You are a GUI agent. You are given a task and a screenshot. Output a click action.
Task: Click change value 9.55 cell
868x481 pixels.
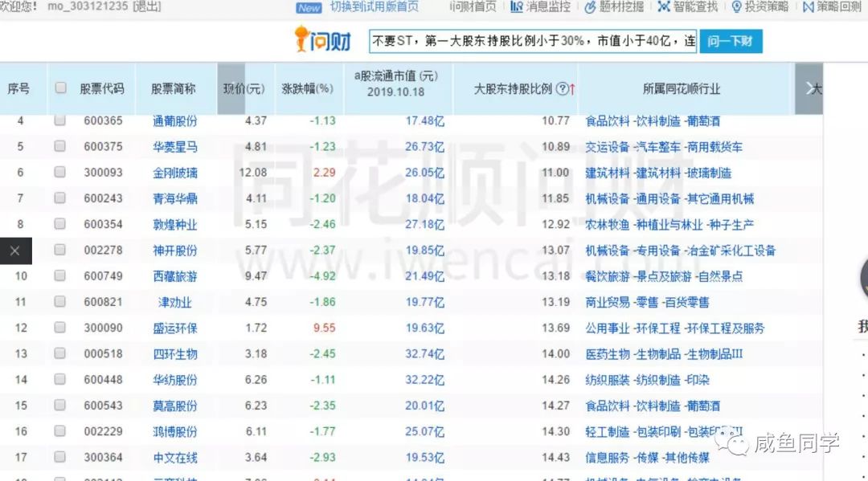(324, 328)
